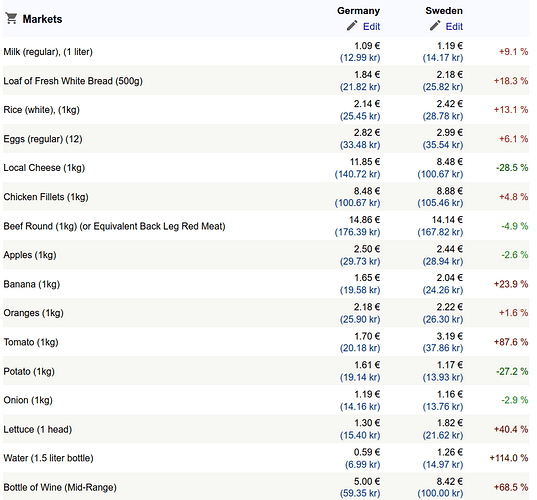Click the Markets shopping cart icon
The image size is (537, 500).
[x=11, y=18]
